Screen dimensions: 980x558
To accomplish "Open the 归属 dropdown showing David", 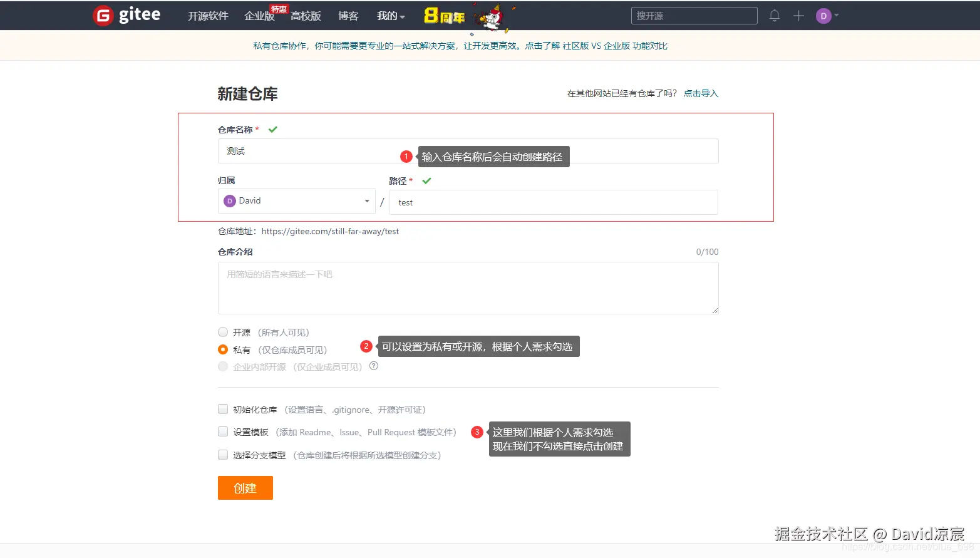I will pos(296,200).
